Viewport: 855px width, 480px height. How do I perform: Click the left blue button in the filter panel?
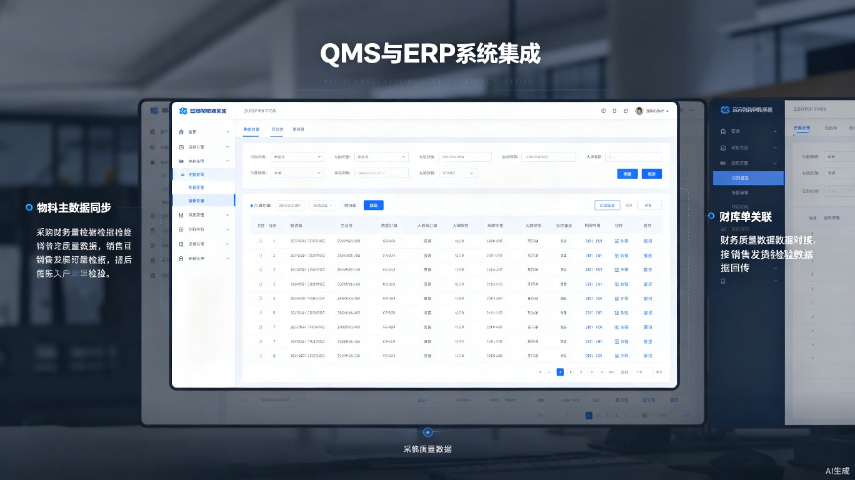click(x=627, y=173)
